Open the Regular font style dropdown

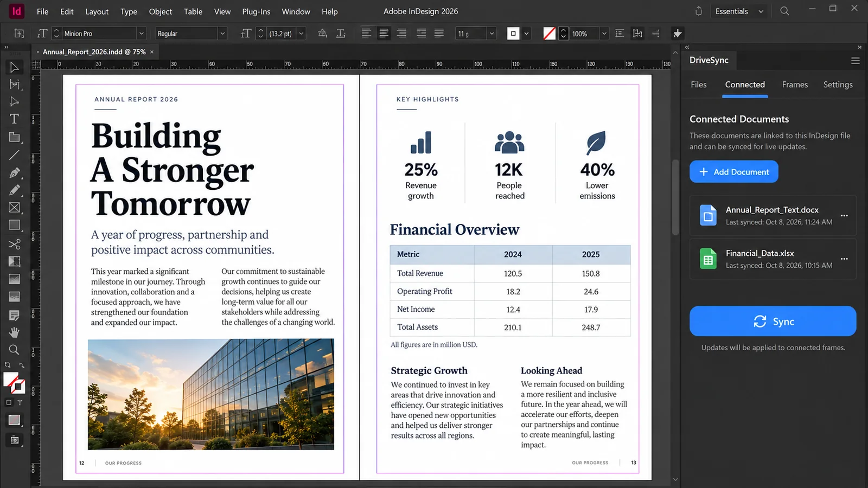222,34
